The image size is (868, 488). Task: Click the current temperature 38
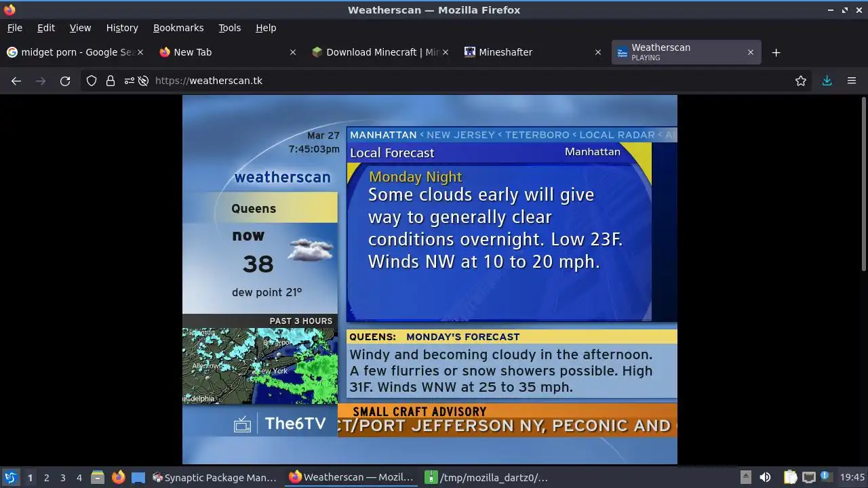pos(258,264)
